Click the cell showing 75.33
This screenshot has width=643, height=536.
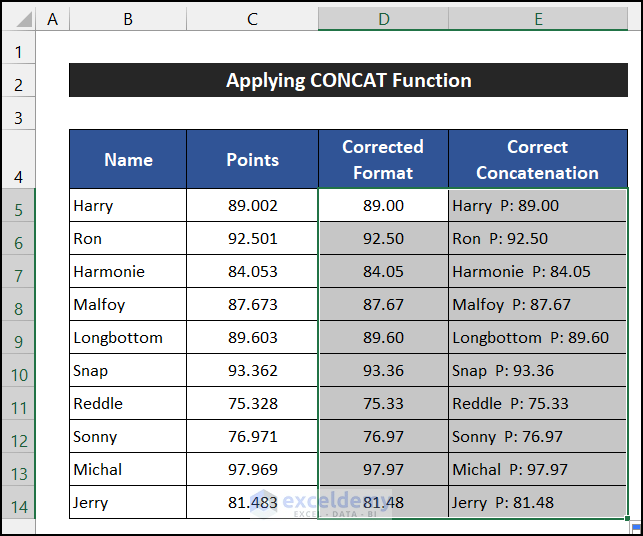[383, 404]
